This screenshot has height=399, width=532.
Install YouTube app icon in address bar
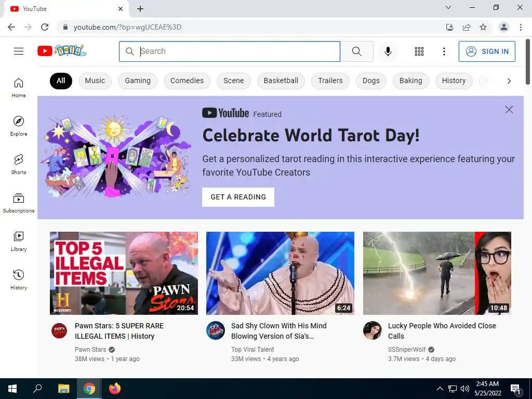(449, 27)
